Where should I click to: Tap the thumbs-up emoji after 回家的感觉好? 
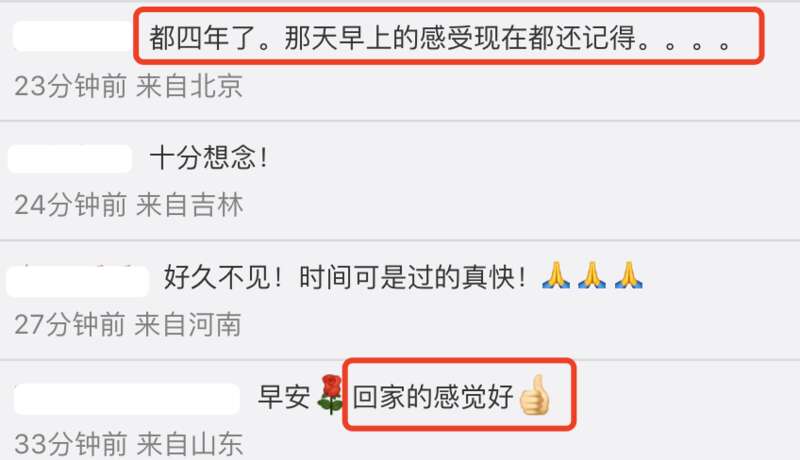click(534, 395)
